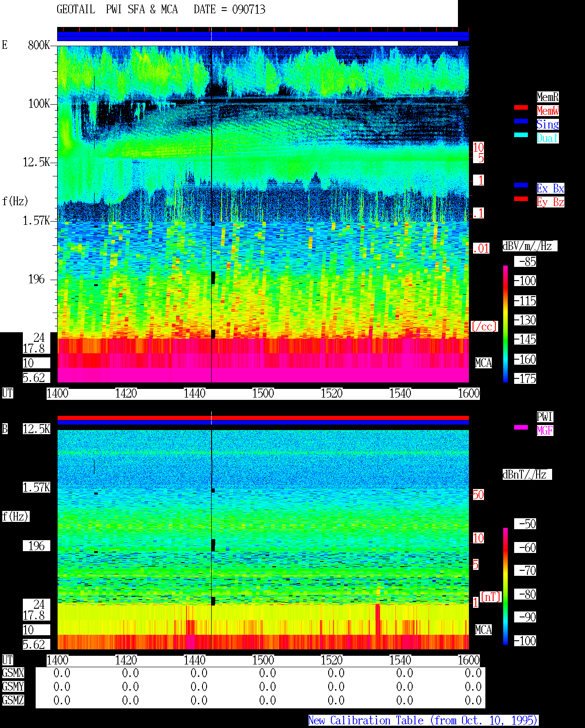
Task: Click the GEOTAIL PWI SFA & MCA title
Action: coord(117,10)
